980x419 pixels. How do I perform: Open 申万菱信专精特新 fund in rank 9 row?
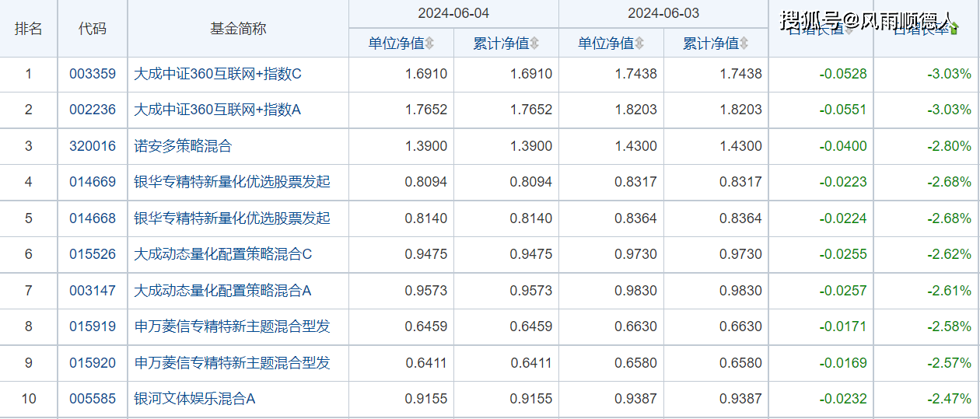[232, 363]
